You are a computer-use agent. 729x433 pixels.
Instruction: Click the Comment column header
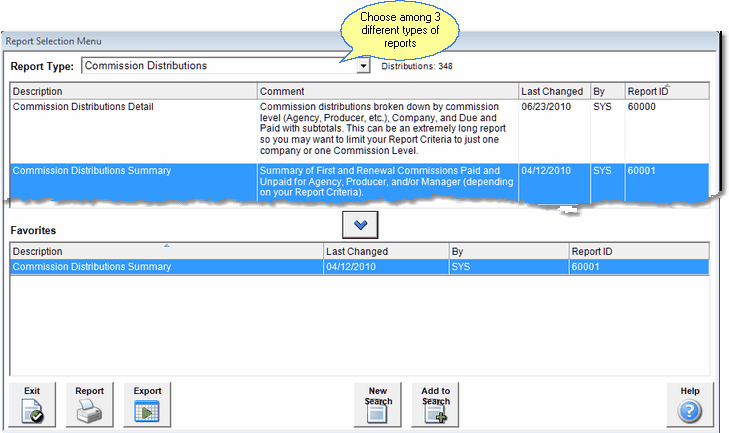coord(387,91)
